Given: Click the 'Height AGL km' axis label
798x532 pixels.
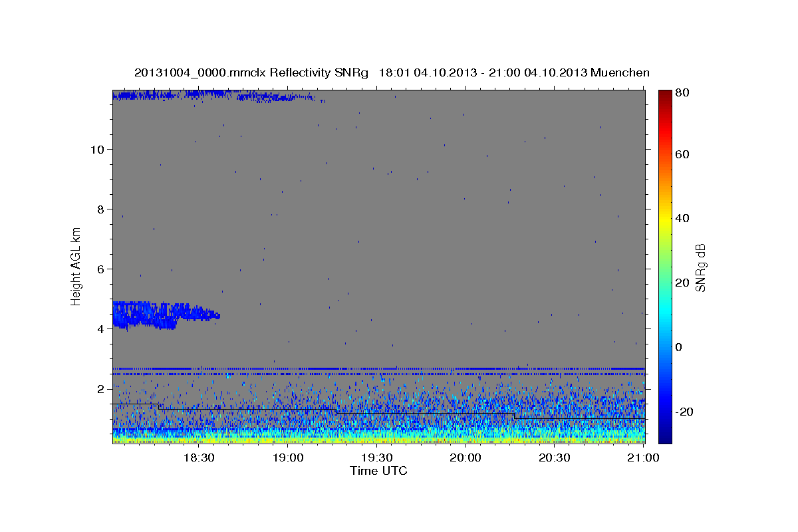Looking at the screenshot, I should point(76,266).
